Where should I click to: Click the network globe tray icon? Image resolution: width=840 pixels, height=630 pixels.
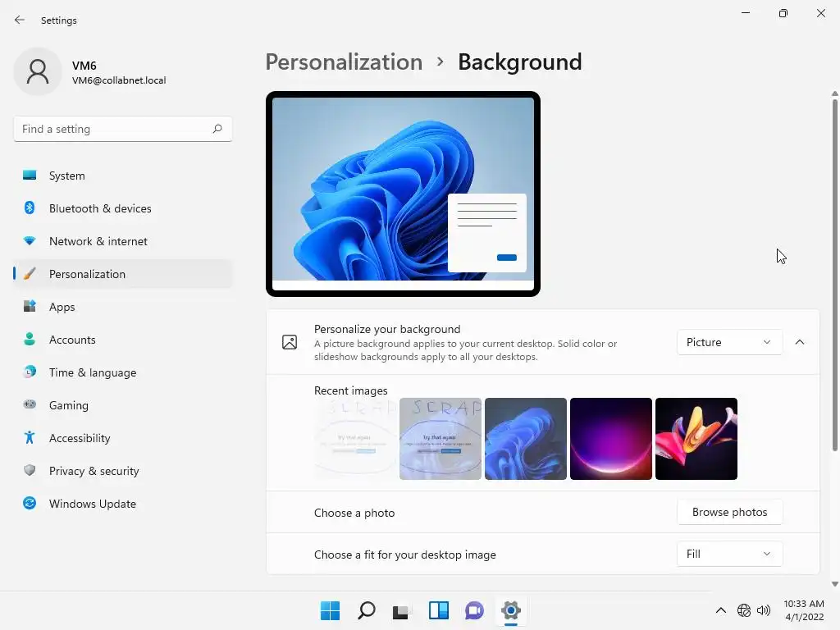[743, 610]
